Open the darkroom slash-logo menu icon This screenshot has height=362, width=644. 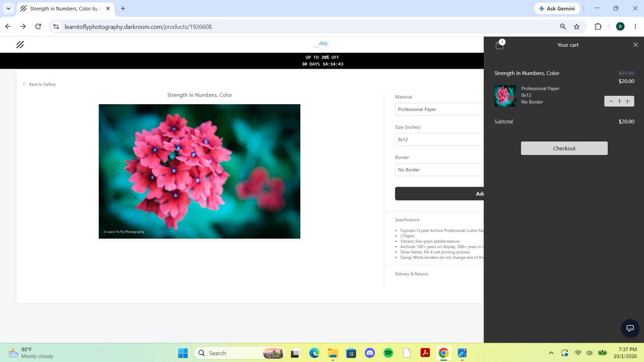[x=20, y=45]
